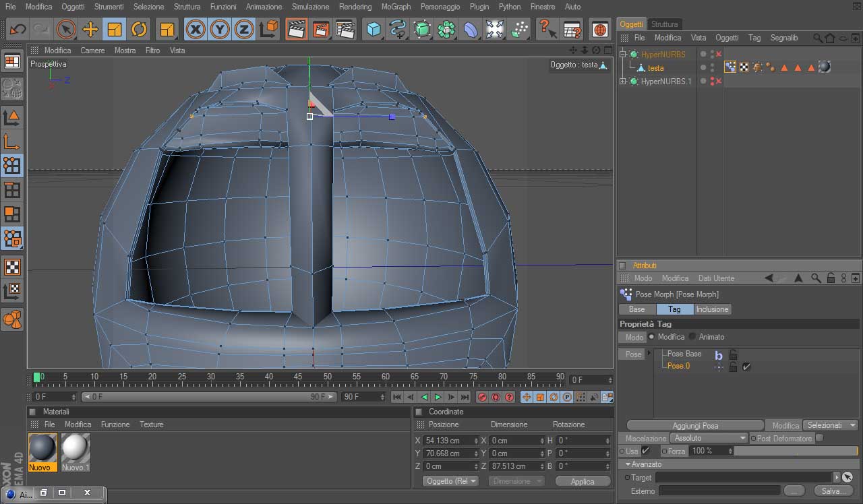Switch to the Inclusione tab
The width and height of the screenshot is (863, 504).
point(712,309)
